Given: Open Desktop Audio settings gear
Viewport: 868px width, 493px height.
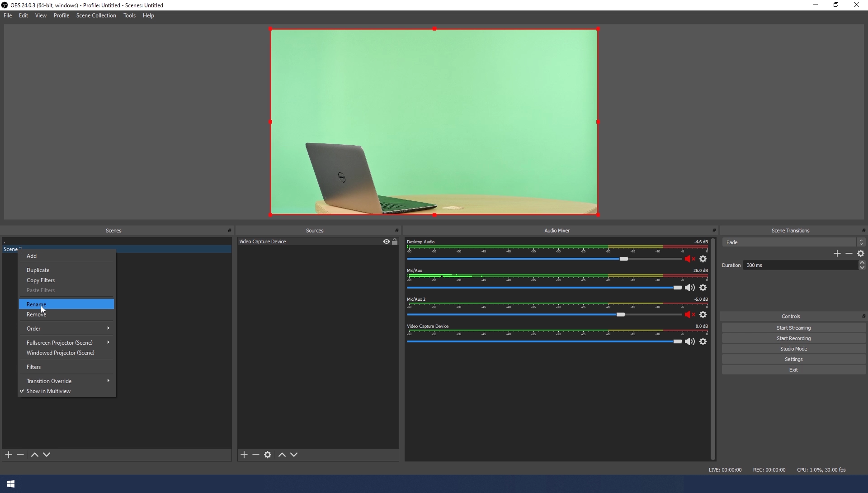Looking at the screenshot, I should point(703,259).
